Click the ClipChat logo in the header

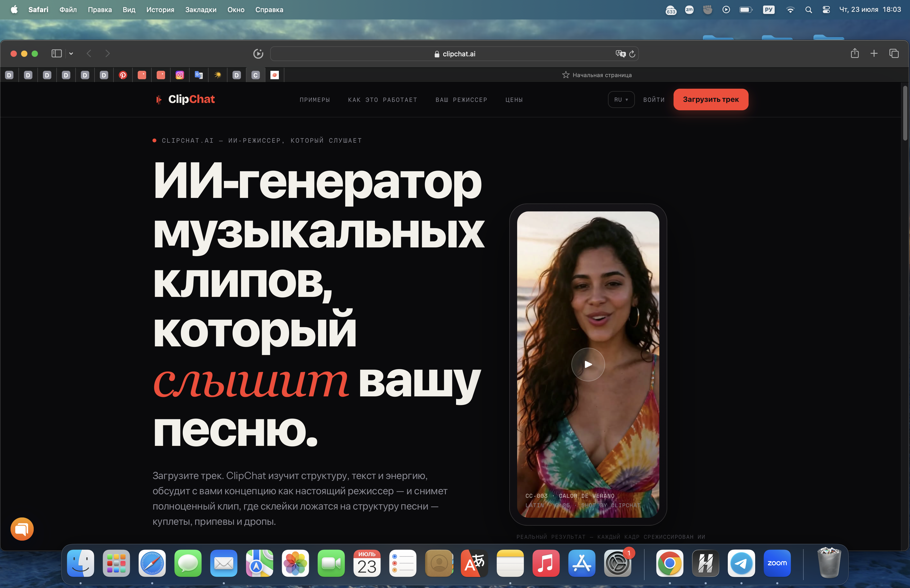185,99
